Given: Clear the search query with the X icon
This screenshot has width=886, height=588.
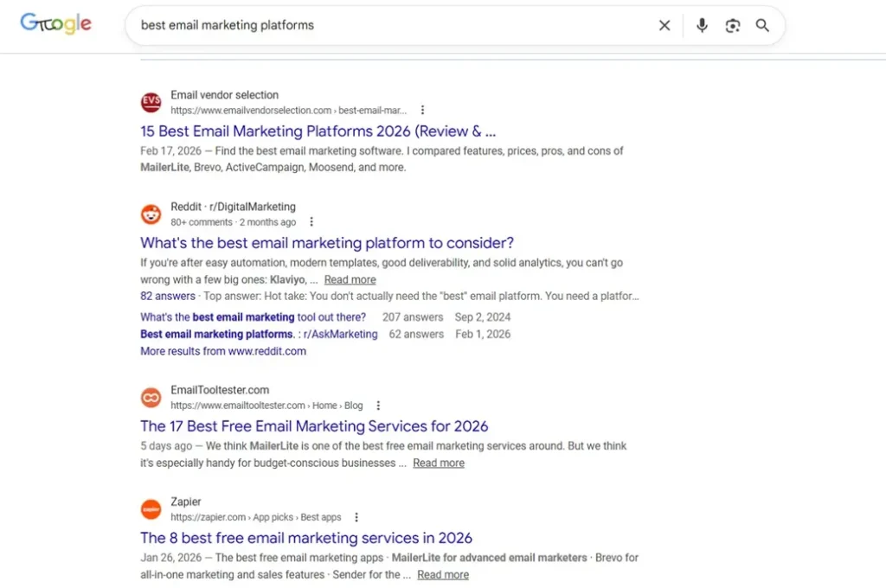Looking at the screenshot, I should pos(664,25).
